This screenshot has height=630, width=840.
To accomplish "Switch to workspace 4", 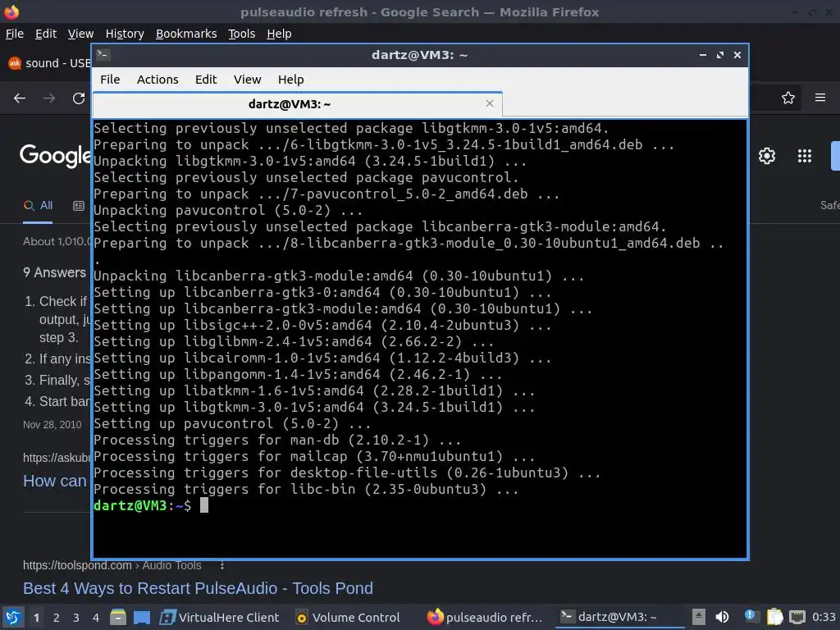I will point(96,618).
